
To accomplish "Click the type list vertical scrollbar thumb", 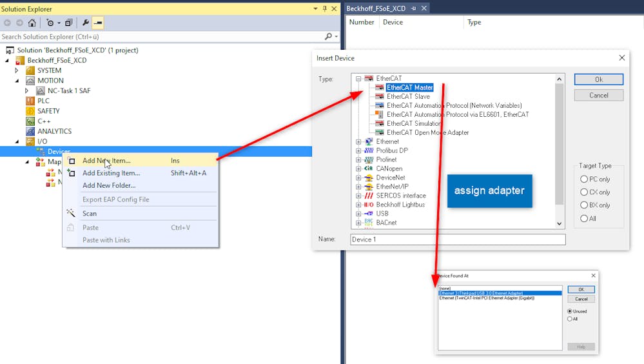I will (x=560, y=144).
